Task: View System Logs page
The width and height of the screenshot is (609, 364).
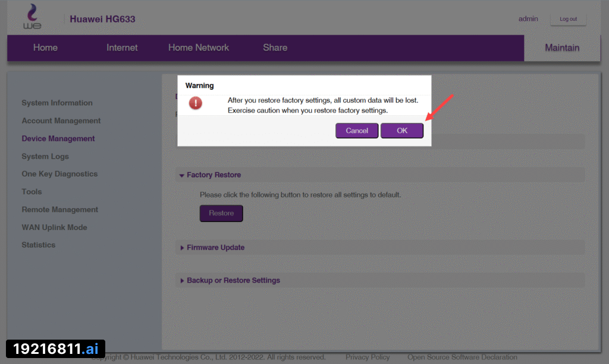Action: 45,156
